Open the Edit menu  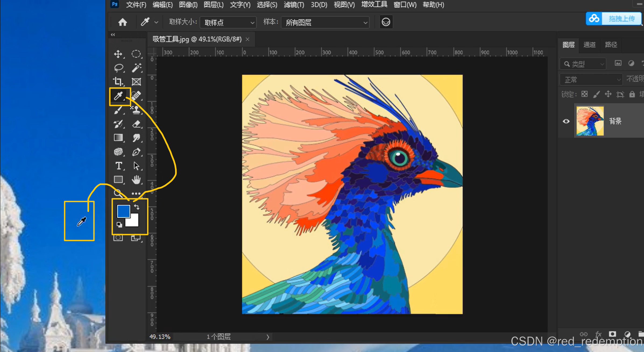(x=162, y=5)
